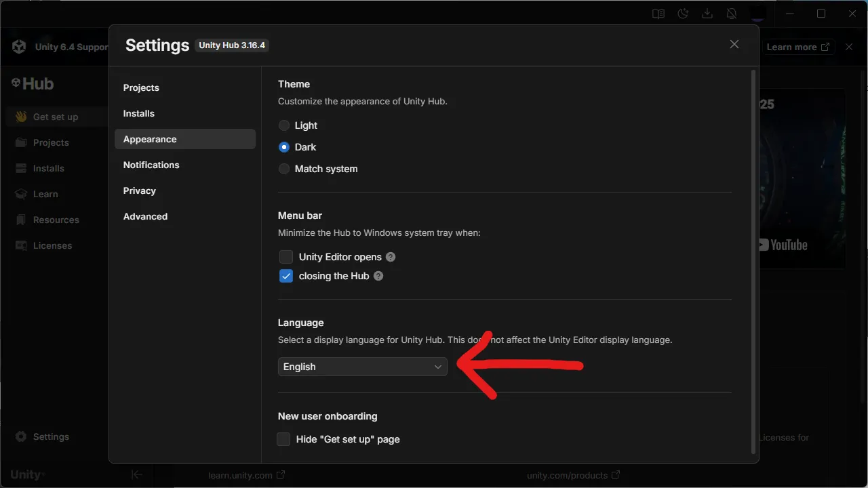The width and height of the screenshot is (868, 488).
Task: Close the Settings dialog with the X
Action: click(x=734, y=44)
